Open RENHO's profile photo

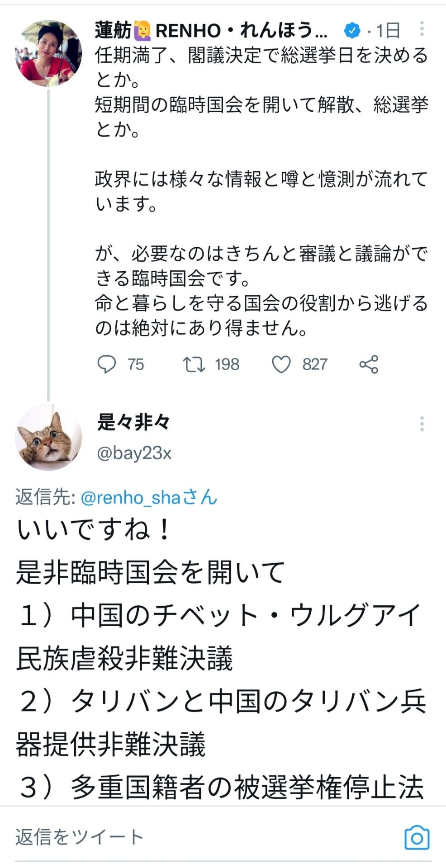pos(48,53)
